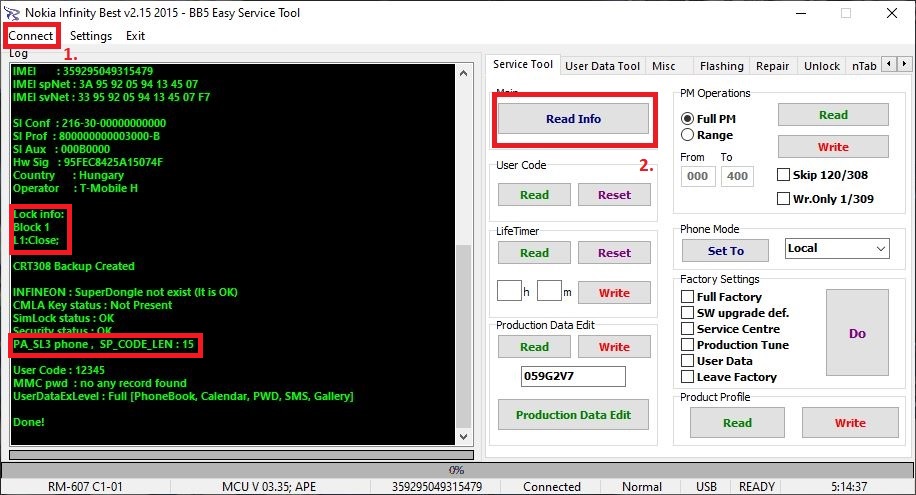The height and width of the screenshot is (495, 916).
Task: Click the To field showing 400
Action: pyautogui.click(x=737, y=176)
